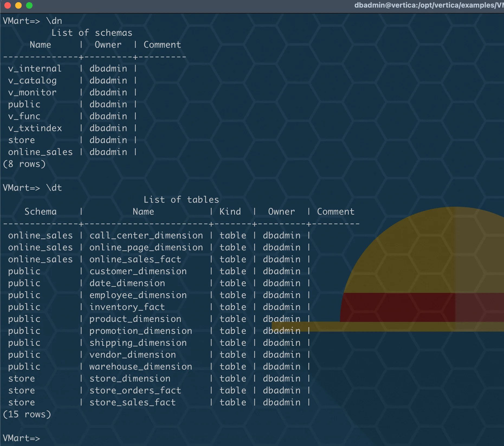Click the warehouse_dimension table name

coord(141,367)
